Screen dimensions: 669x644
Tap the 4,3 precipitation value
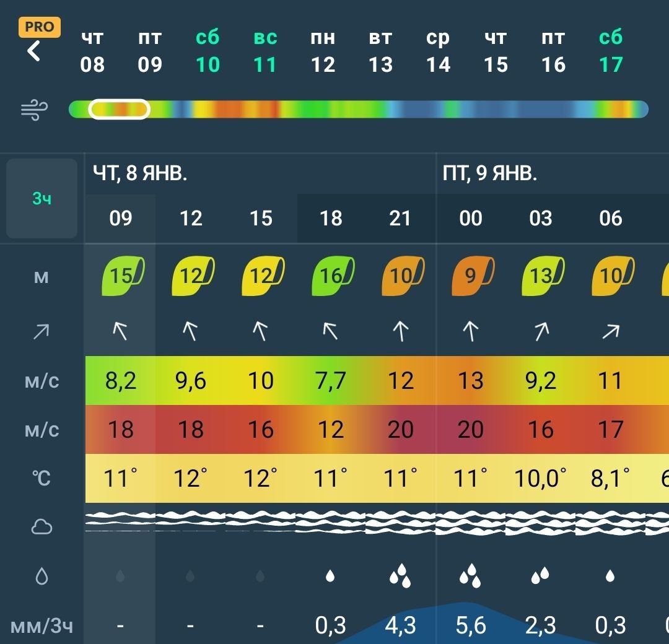400,625
